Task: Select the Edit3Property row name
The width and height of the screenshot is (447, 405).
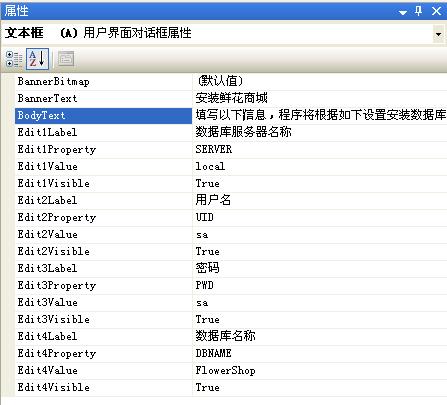Action: (x=103, y=285)
